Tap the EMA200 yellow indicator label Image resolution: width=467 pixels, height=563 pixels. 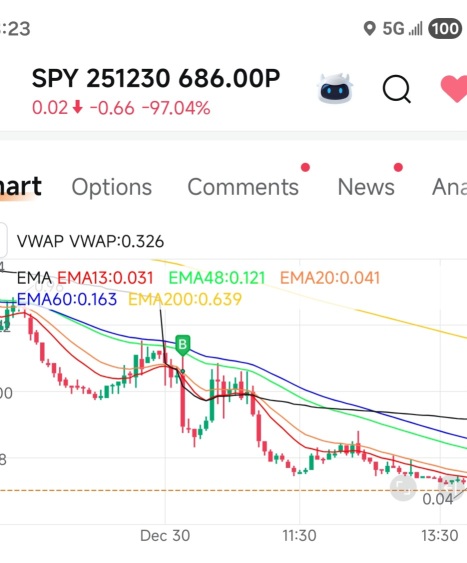pyautogui.click(x=185, y=299)
